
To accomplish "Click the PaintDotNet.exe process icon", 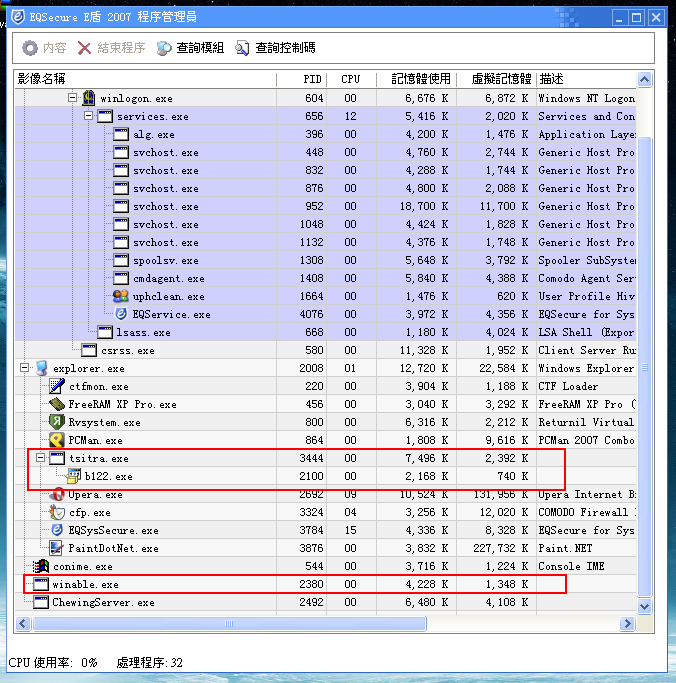I will pos(57,549).
